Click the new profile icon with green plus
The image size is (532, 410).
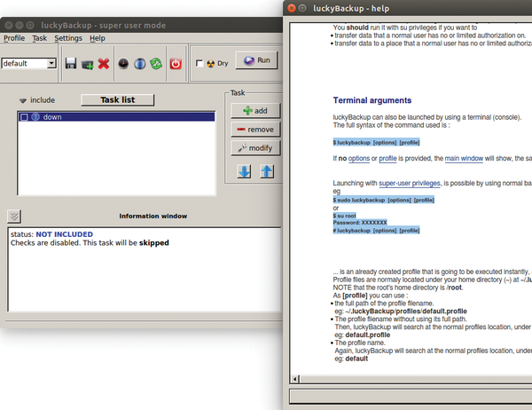[x=88, y=65]
